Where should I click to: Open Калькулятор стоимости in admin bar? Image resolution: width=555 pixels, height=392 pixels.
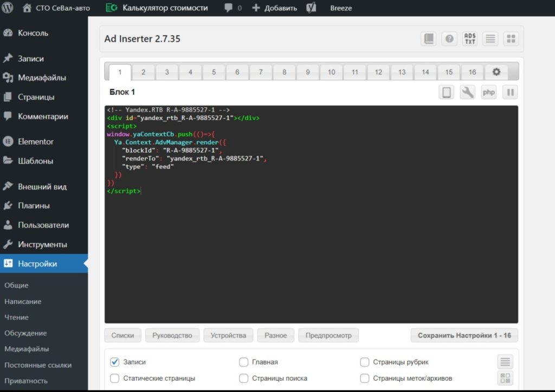coord(157,8)
